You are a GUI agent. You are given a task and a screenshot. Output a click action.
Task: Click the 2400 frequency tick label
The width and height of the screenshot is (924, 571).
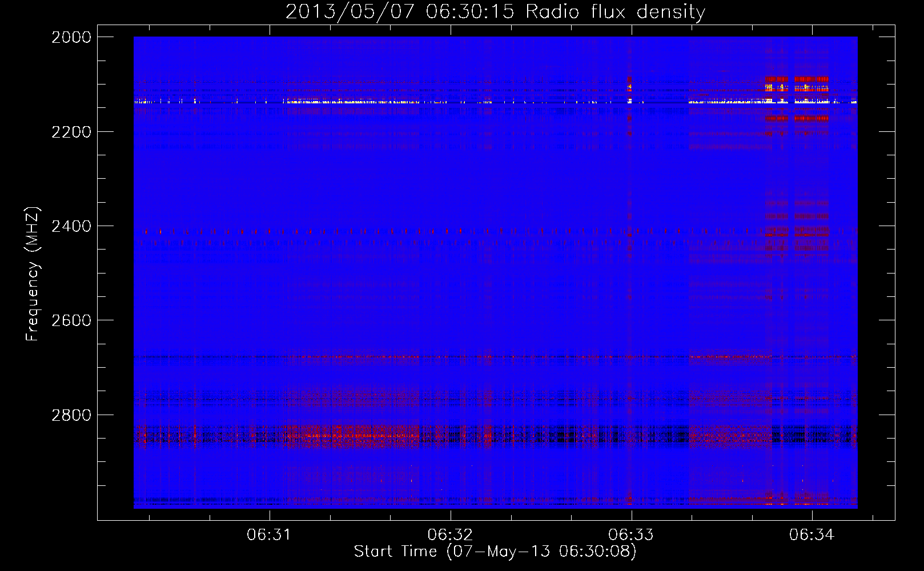point(71,226)
